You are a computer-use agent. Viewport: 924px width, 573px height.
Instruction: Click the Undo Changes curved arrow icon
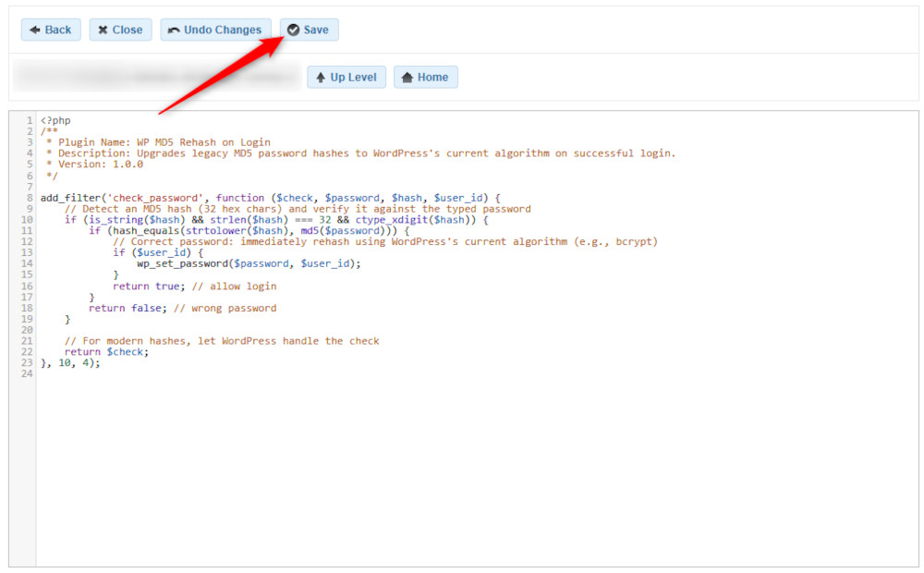tap(174, 30)
